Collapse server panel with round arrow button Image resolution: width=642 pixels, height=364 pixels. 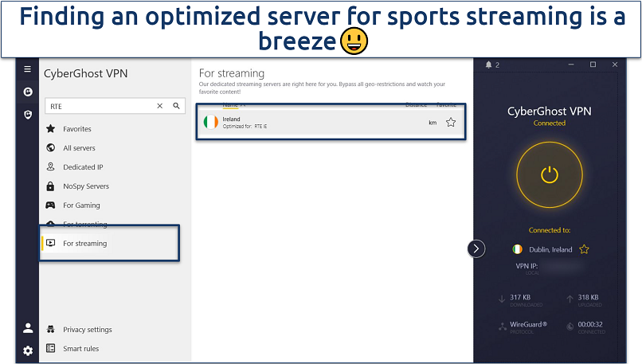pyautogui.click(x=476, y=249)
